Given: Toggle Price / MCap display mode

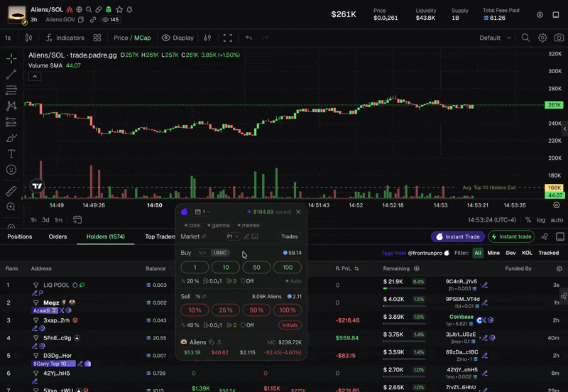Looking at the screenshot, I should (132, 38).
